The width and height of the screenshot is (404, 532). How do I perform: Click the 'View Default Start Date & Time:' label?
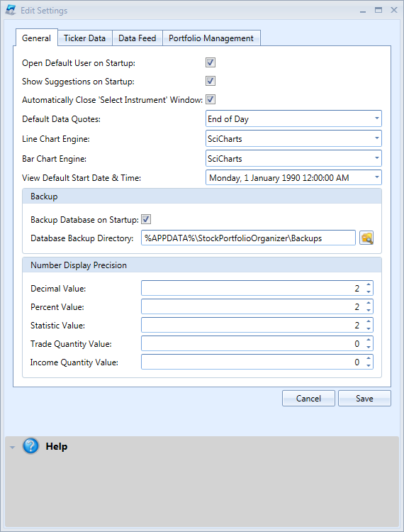(82, 178)
